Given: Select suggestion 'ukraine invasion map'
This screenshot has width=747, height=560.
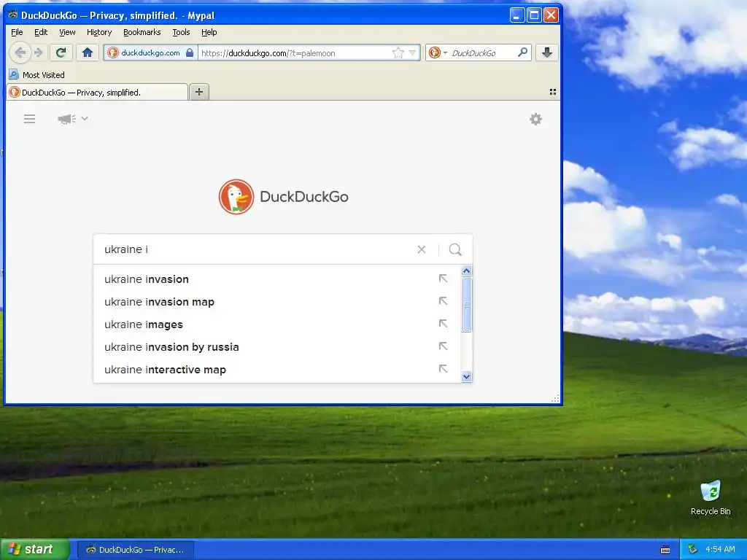Looking at the screenshot, I should (276, 301).
